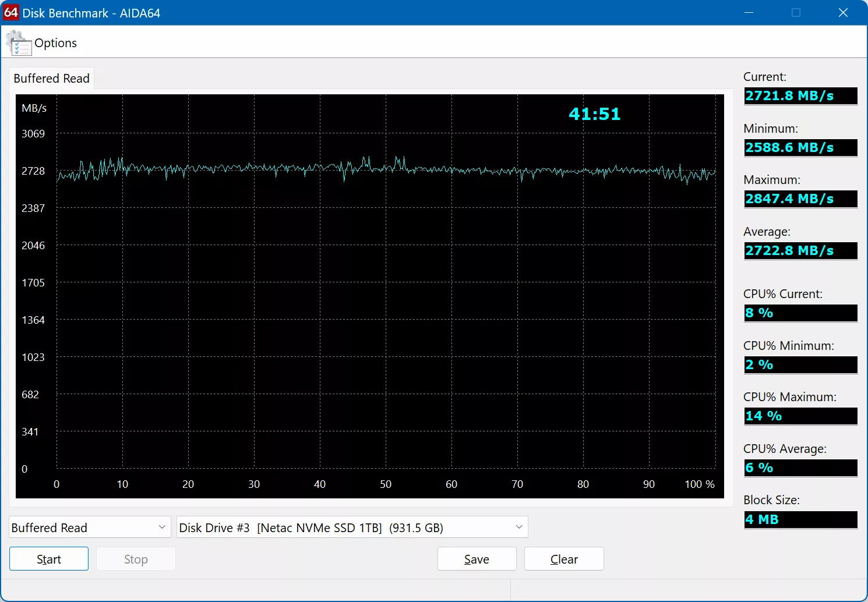This screenshot has width=868, height=602.
Task: Click the CPU% Minimum value 2 %
Action: [x=800, y=365]
